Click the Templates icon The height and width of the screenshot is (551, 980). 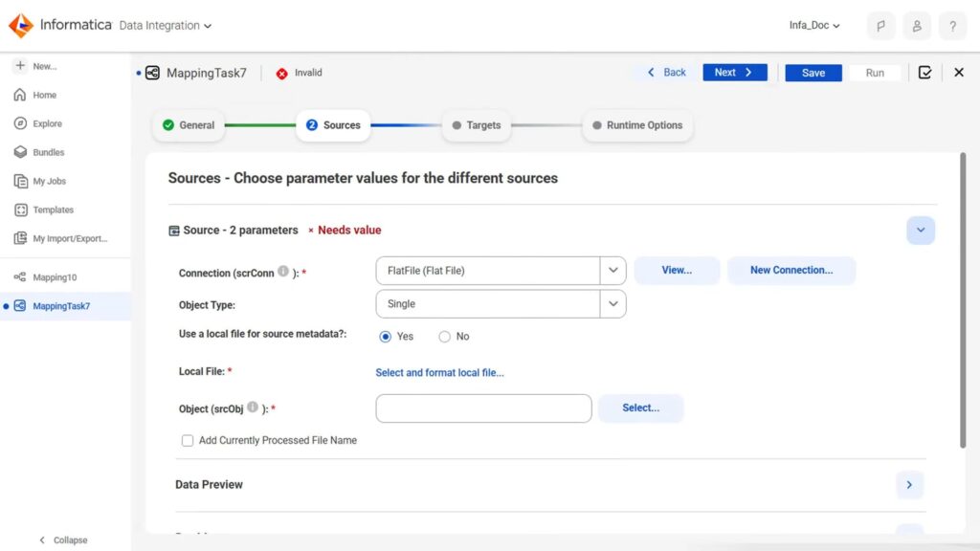click(20, 209)
